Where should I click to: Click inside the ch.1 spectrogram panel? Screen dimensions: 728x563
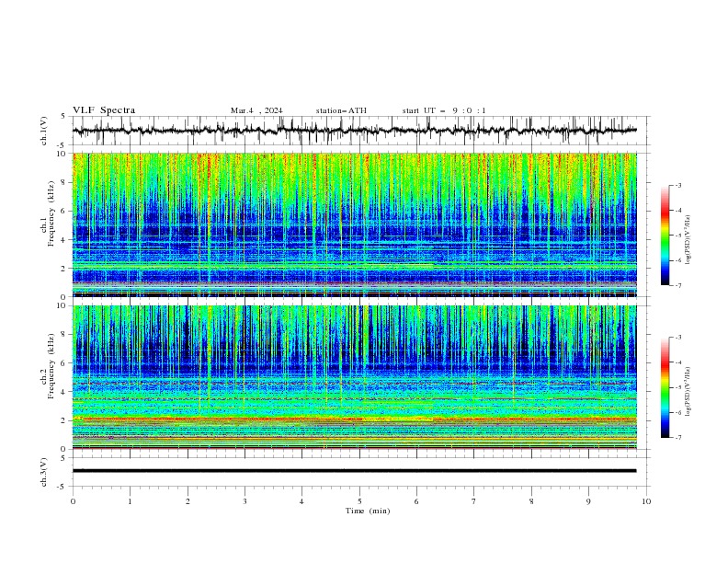coord(354,224)
